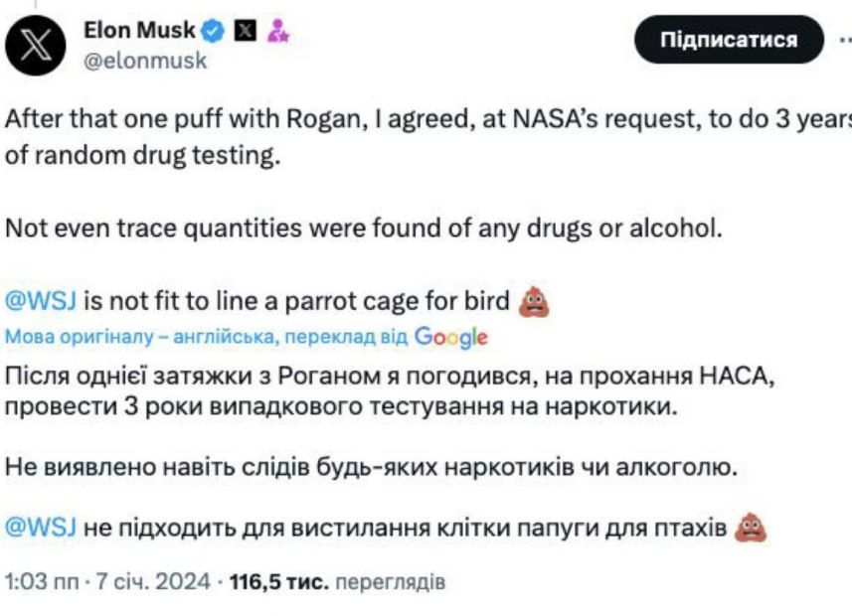
Task: Click poop emoji in English tweet text
Action: coord(535,300)
